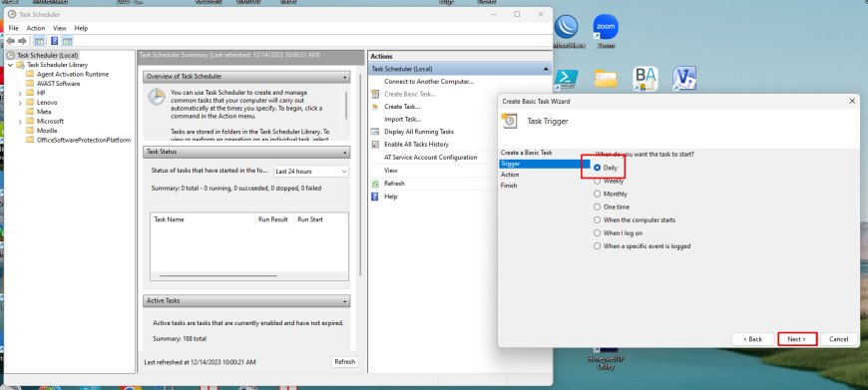Cancel the Create Basic Task Wizard
868x390 pixels.
(839, 339)
